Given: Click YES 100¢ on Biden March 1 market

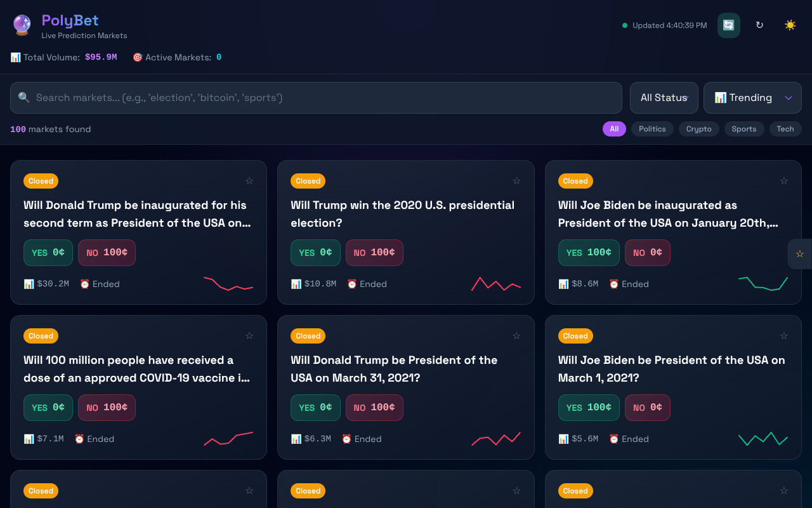Looking at the screenshot, I should pyautogui.click(x=589, y=408).
